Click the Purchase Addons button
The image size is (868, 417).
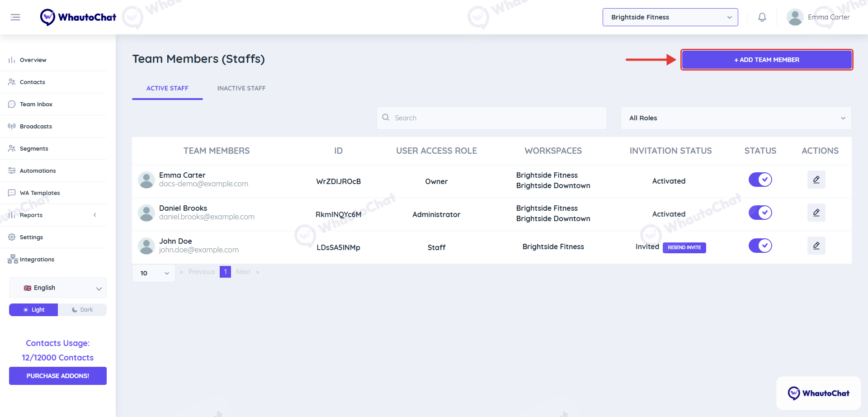(58, 376)
